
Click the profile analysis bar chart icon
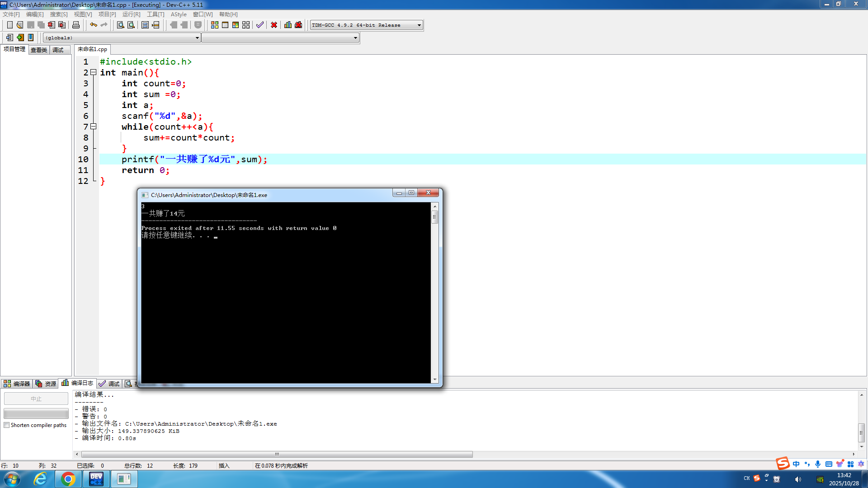(288, 25)
